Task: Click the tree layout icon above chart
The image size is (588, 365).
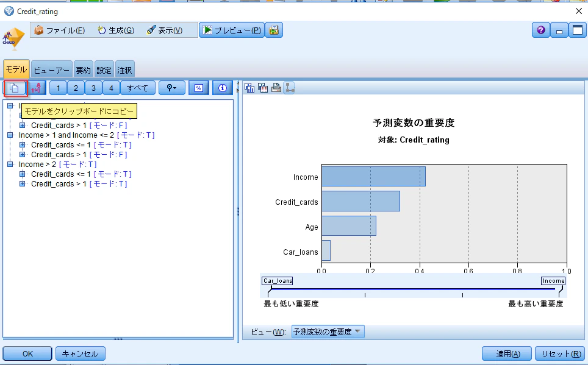Action: 290,88
